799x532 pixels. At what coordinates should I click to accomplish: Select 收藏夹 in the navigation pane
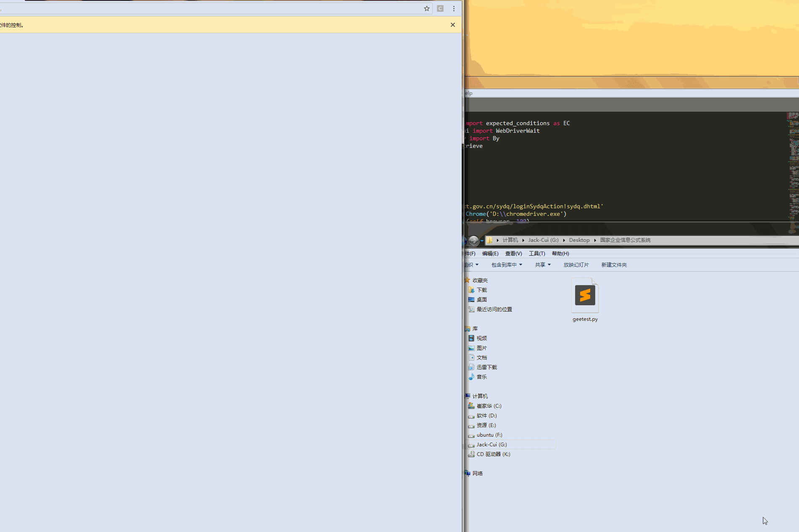tap(480, 280)
